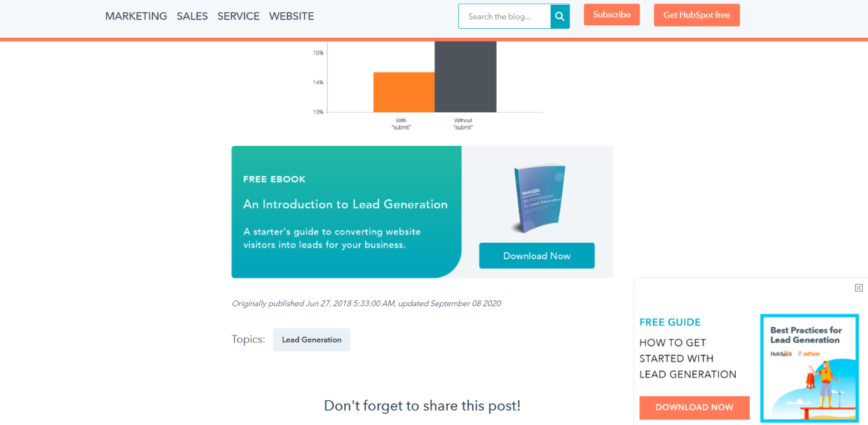Click the FREE GUIDE heading in the popup
This screenshot has width=868, height=425.
coord(670,322)
